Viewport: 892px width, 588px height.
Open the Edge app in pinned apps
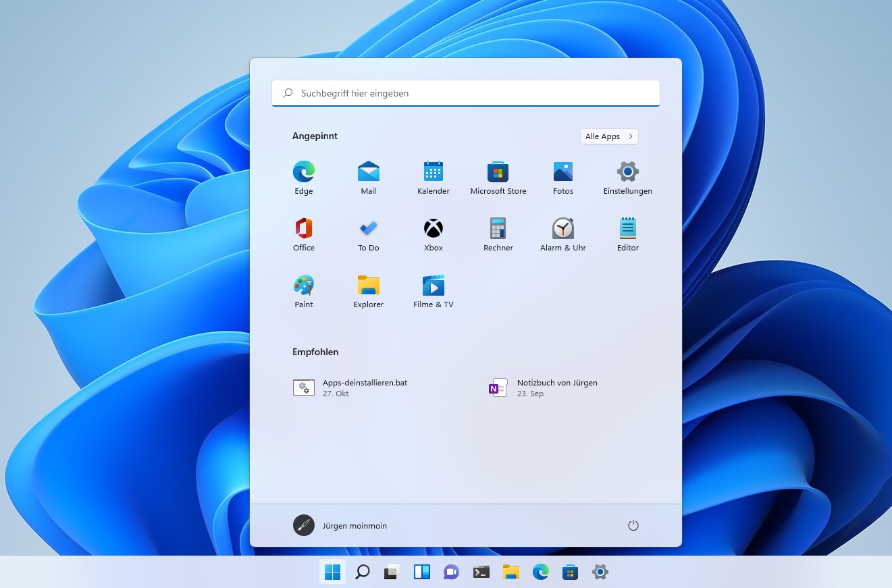304,178
